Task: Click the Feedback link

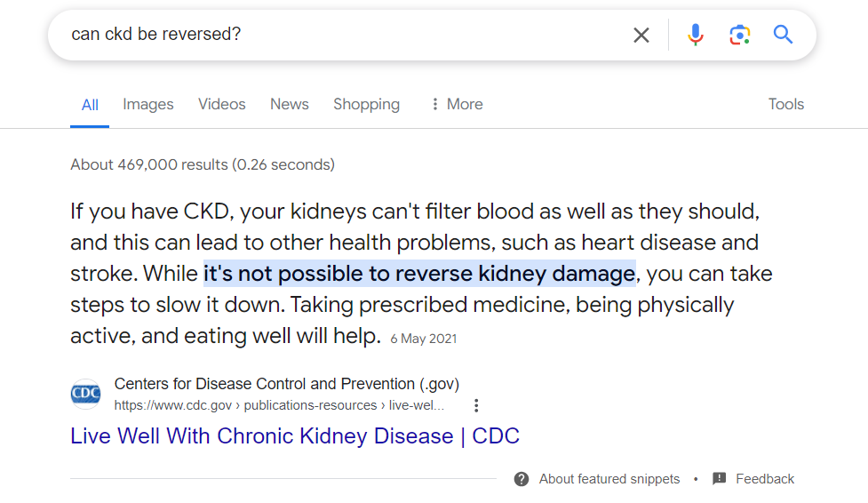Action: coord(765,479)
